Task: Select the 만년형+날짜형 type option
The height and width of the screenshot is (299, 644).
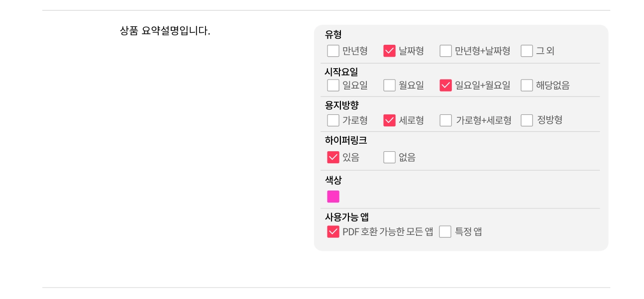Action: tap(445, 51)
